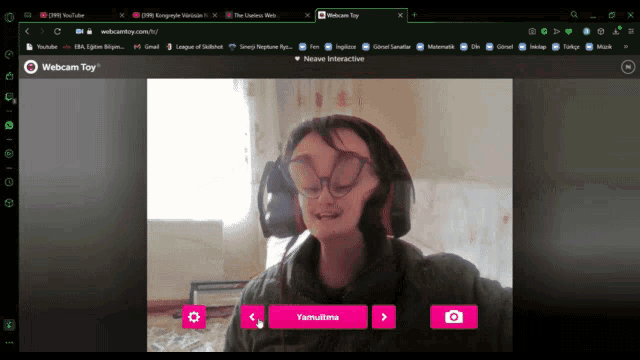Open extensions cube in address bar
Viewport: 640px width, 360px height.
pyautogui.click(x=601, y=31)
